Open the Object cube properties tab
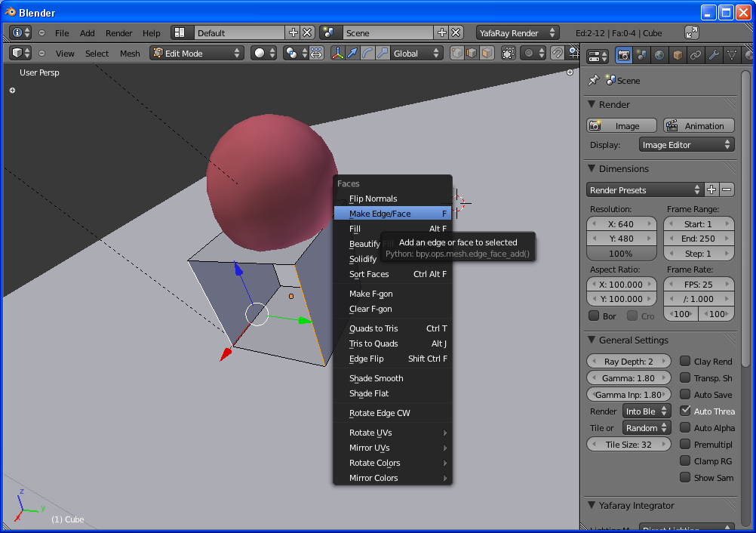756x533 pixels. click(x=678, y=55)
